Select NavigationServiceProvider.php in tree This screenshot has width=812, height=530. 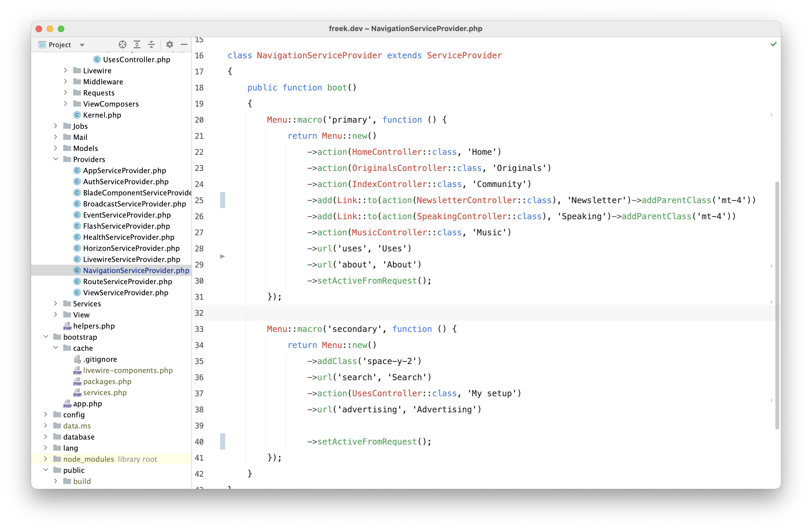click(136, 270)
